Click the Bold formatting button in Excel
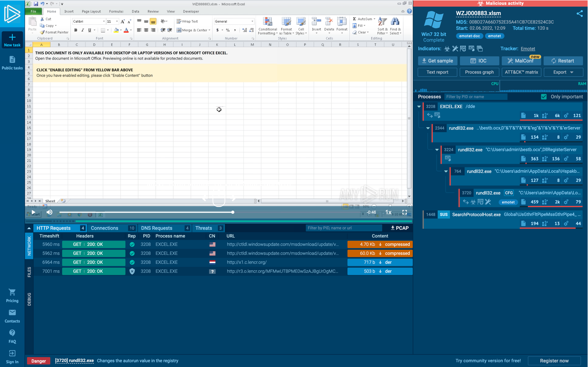The width and height of the screenshot is (588, 367). point(76,30)
